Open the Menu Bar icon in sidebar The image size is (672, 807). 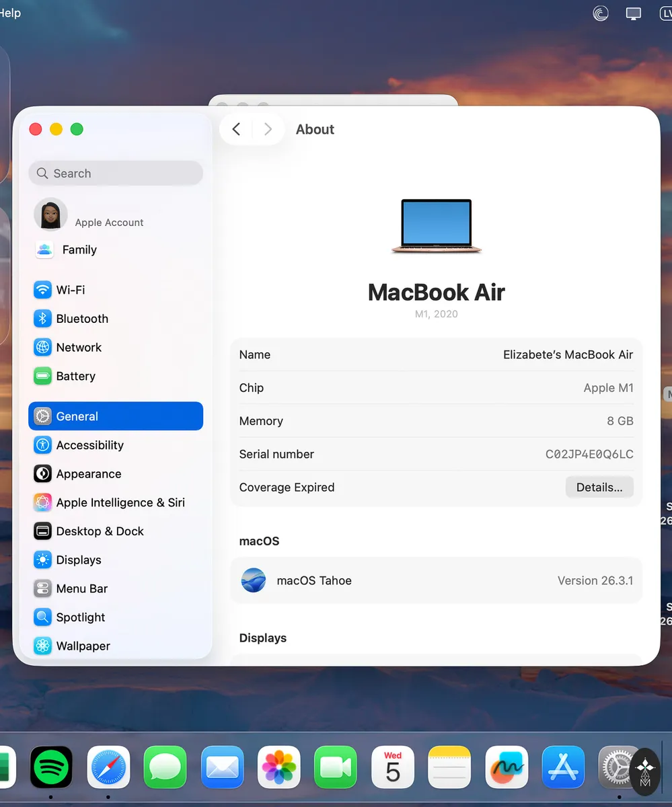point(42,588)
